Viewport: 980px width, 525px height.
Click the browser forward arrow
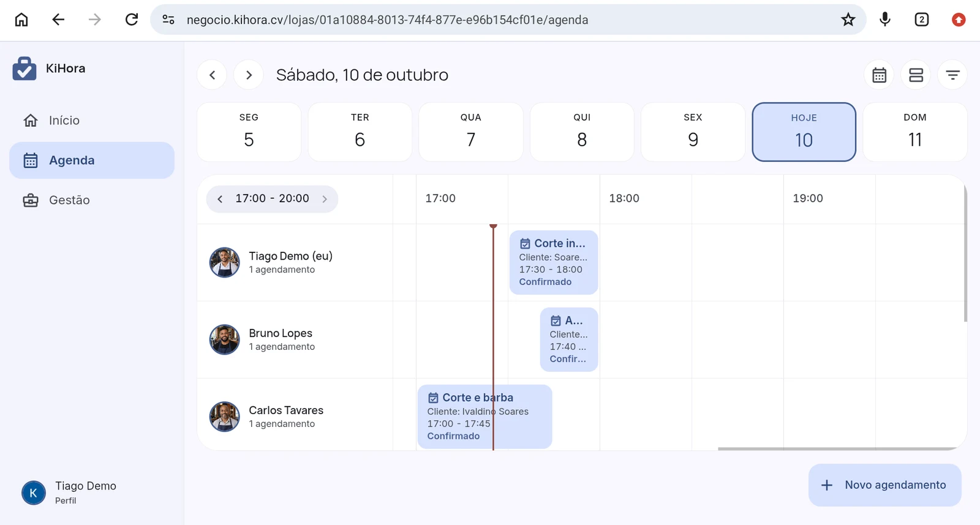95,20
